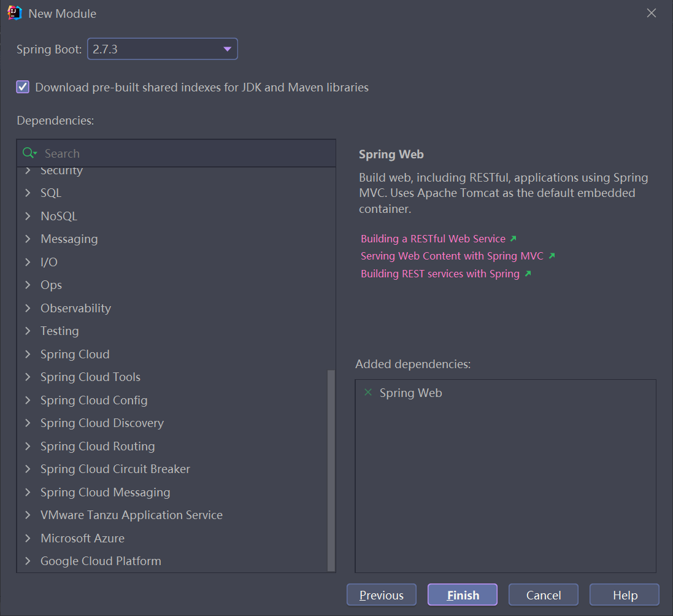Expand the VMware Tanzu Application Service chevron

tap(28, 515)
